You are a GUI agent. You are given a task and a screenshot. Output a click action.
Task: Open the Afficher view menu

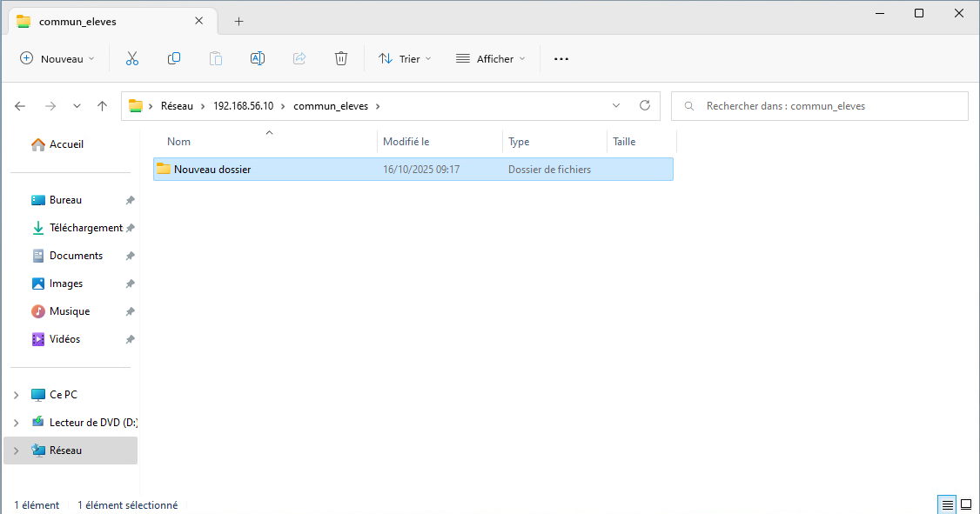(491, 58)
